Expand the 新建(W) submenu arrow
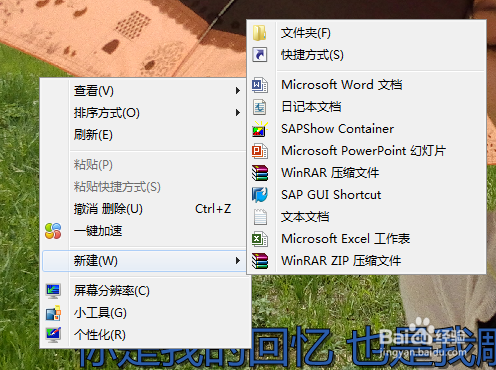This screenshot has height=370, width=496. [238, 261]
